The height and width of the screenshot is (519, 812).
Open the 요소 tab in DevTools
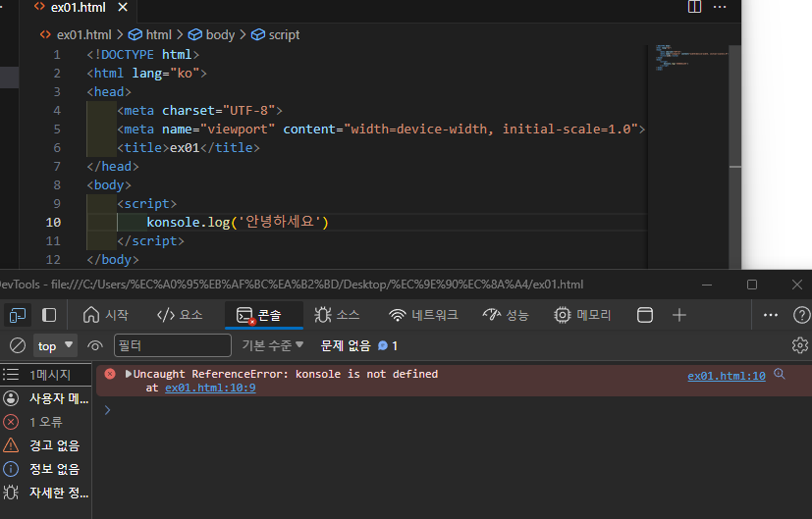click(179, 315)
